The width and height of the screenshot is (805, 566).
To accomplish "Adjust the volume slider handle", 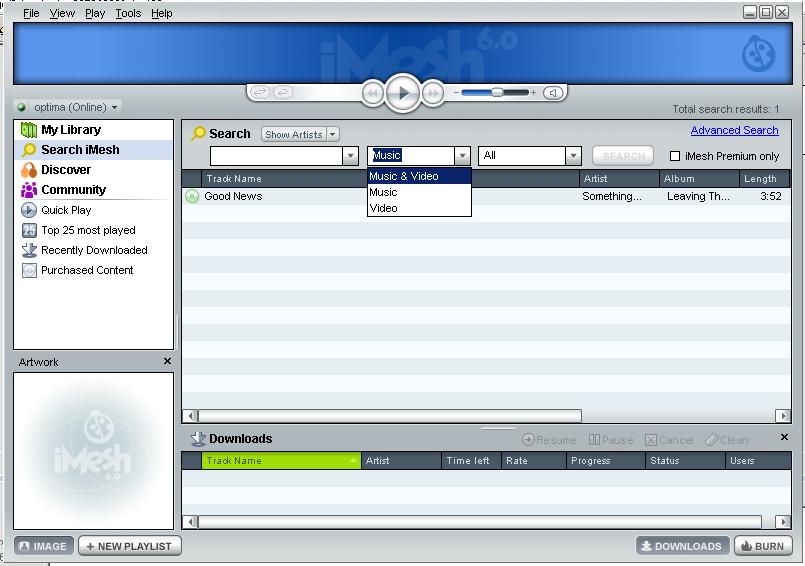I will pos(497,92).
